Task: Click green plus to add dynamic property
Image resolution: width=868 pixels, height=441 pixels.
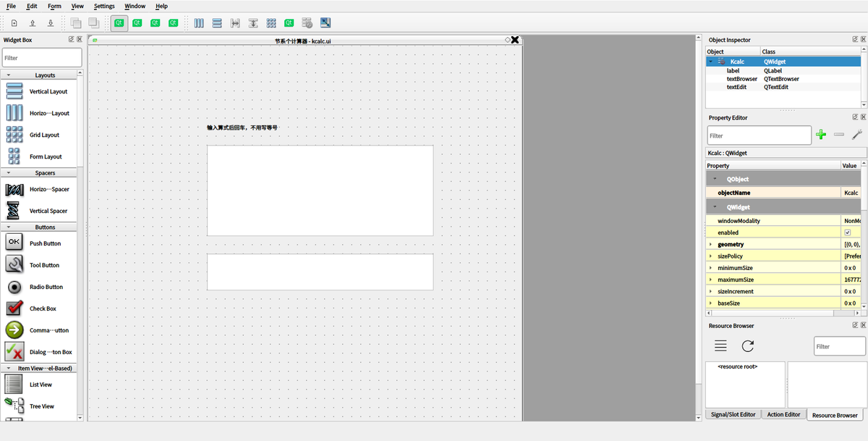Action: point(821,135)
